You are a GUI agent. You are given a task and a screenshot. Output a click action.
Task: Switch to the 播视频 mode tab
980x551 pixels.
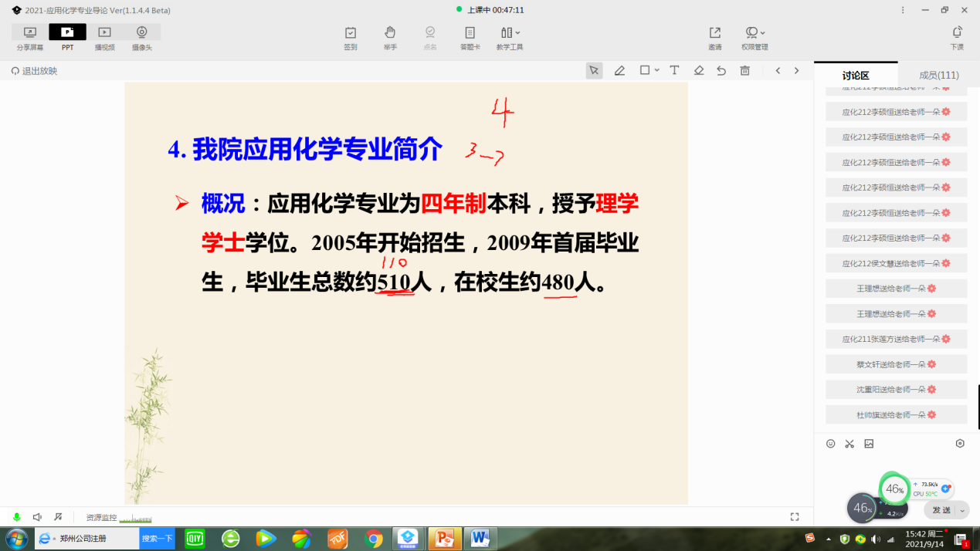105,37
